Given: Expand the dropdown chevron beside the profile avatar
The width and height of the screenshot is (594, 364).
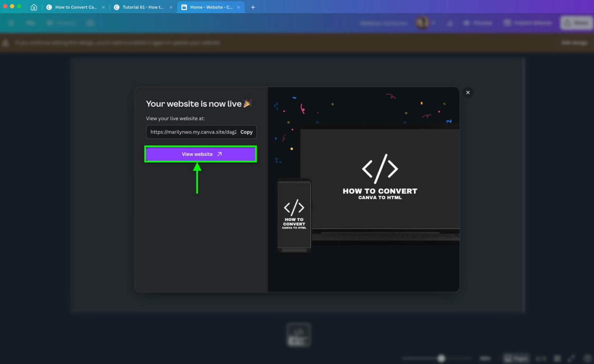Looking at the screenshot, I should [x=434, y=23].
